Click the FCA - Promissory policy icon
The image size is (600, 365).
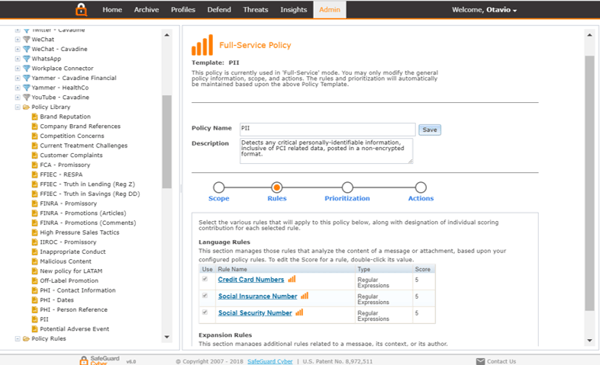click(35, 165)
